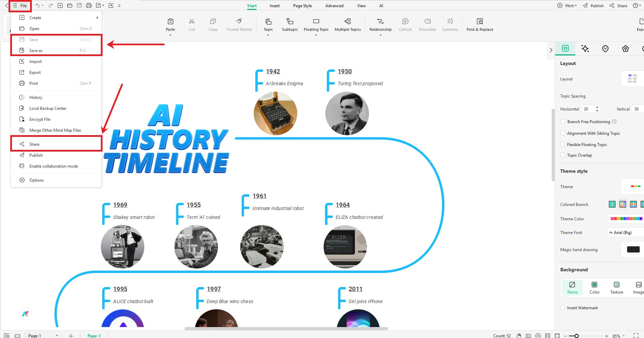This screenshot has height=338, width=644.
Task: Click the open folder icon in quick toolbar
Action: (70, 5)
